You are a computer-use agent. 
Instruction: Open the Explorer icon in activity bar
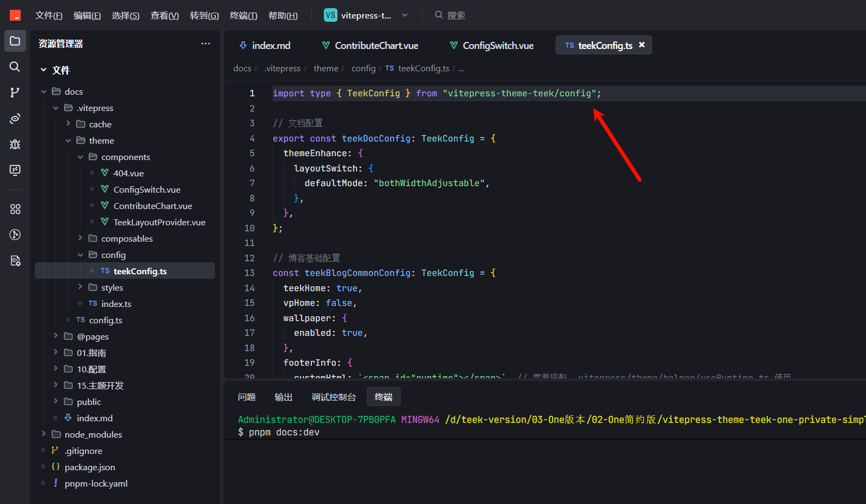(x=15, y=41)
